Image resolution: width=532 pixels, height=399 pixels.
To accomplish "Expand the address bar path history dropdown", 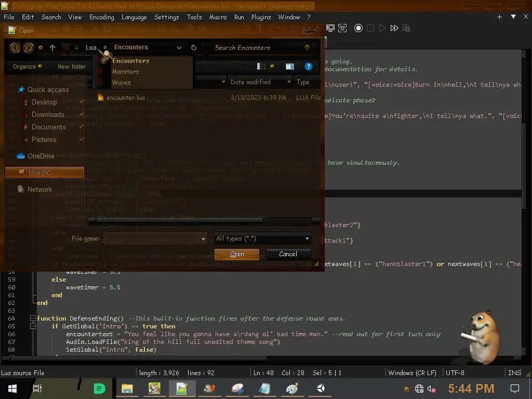I will 179,48.
